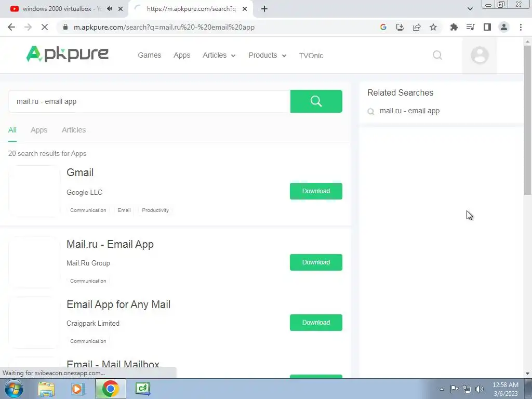Click the Email tag under Gmail
This screenshot has width=532, height=399.
124,210
